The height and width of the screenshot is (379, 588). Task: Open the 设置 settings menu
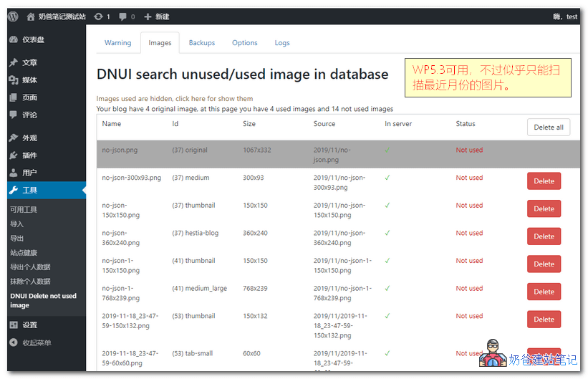(x=29, y=325)
